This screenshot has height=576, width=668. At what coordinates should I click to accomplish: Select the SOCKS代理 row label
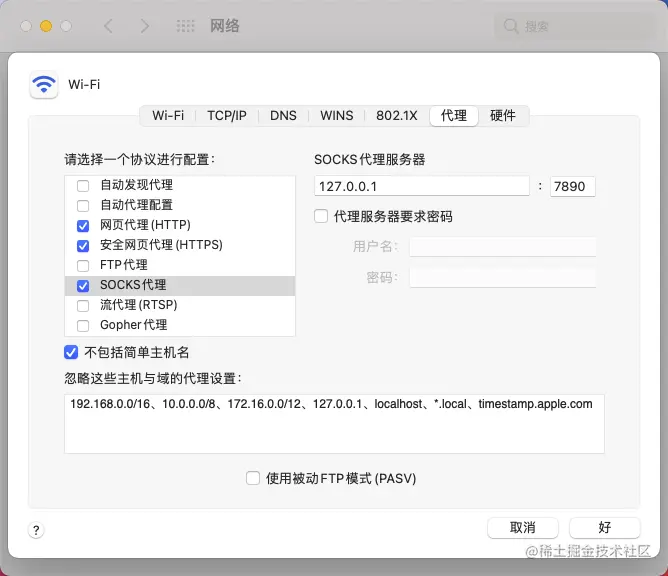click(x=133, y=285)
